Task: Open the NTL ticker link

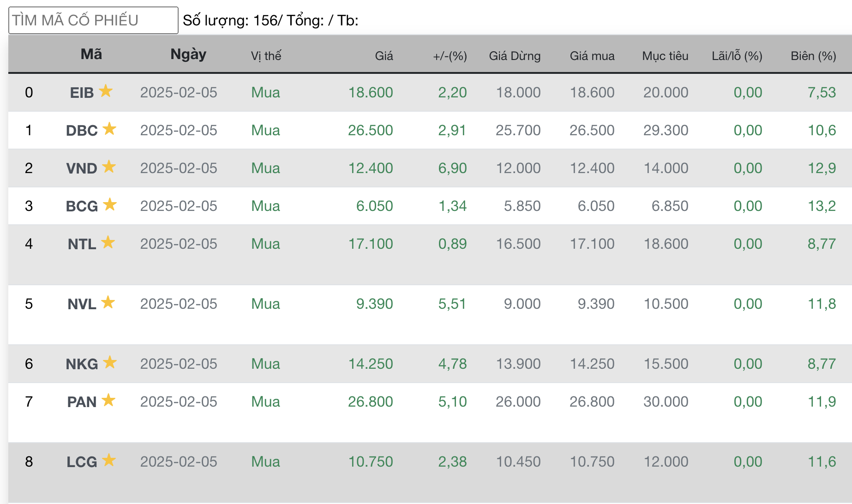Action: point(82,244)
